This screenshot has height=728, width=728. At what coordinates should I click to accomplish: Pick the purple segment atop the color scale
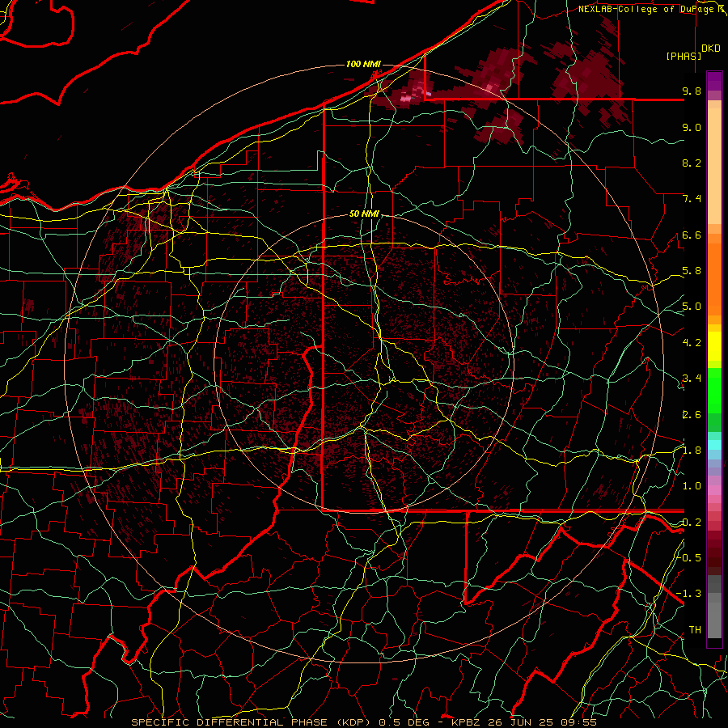(x=714, y=81)
